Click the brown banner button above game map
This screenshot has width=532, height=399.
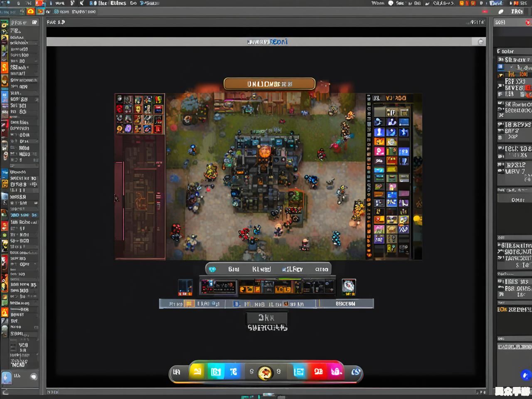269,84
